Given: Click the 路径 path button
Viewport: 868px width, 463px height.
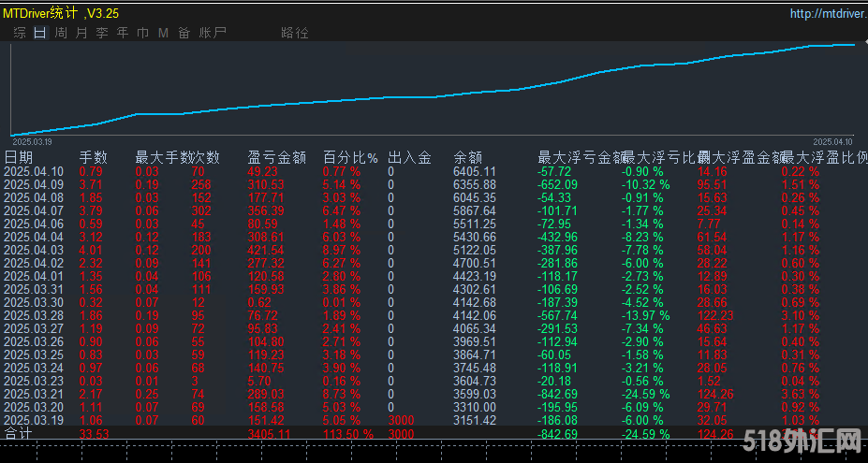Looking at the screenshot, I should point(294,33).
